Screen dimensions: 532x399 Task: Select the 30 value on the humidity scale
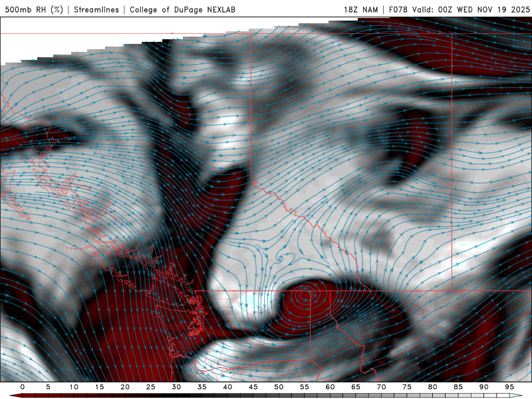click(x=176, y=387)
